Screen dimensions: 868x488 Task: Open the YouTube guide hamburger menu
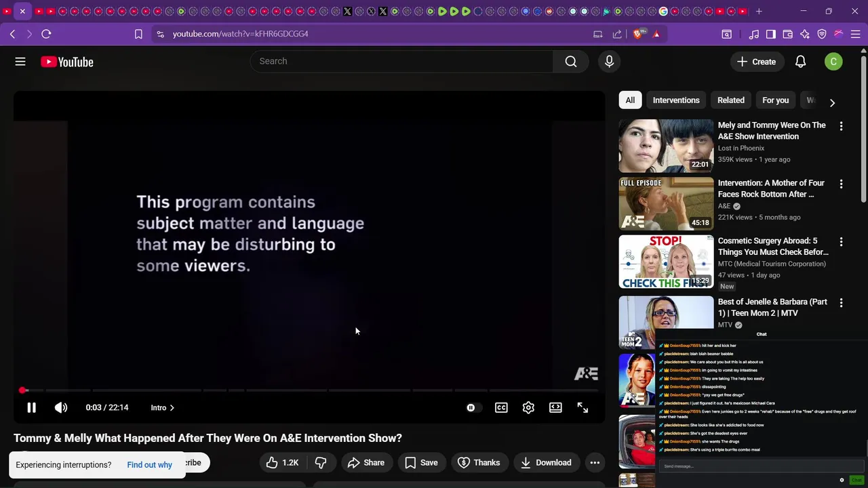(20, 62)
